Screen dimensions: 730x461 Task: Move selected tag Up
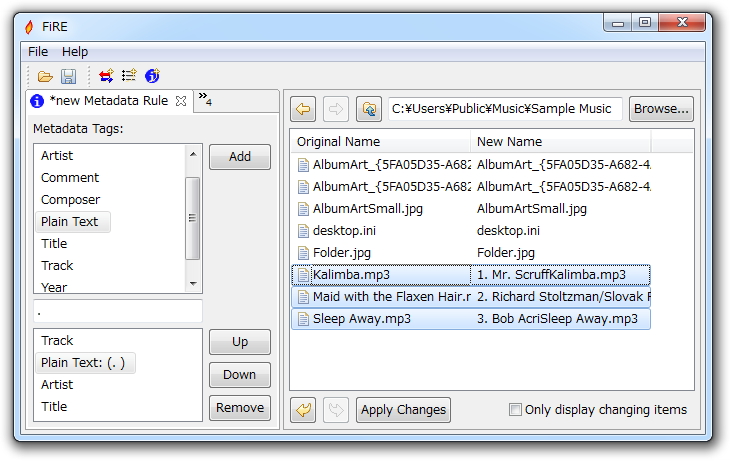tap(240, 342)
